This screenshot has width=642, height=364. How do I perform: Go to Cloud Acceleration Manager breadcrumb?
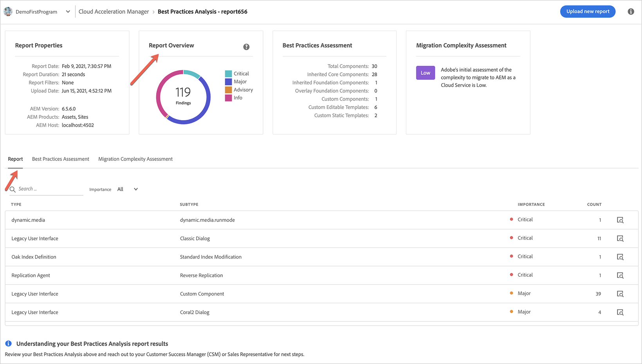click(x=114, y=12)
